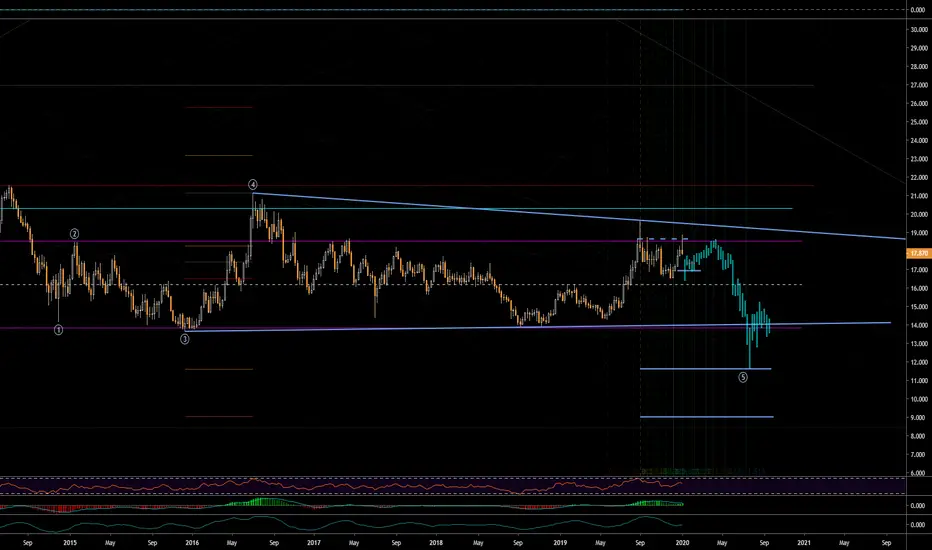Click the 10.000 price scale label
The height and width of the screenshot is (550, 932).
point(919,399)
